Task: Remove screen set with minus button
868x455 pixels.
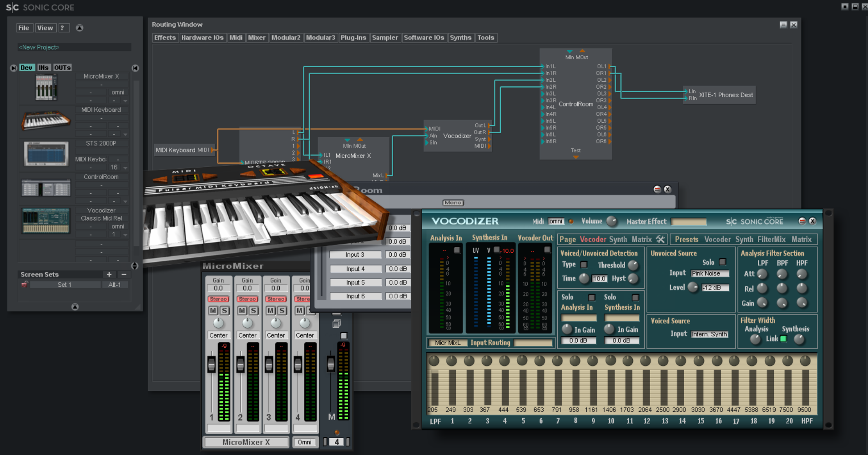Action: tap(124, 275)
